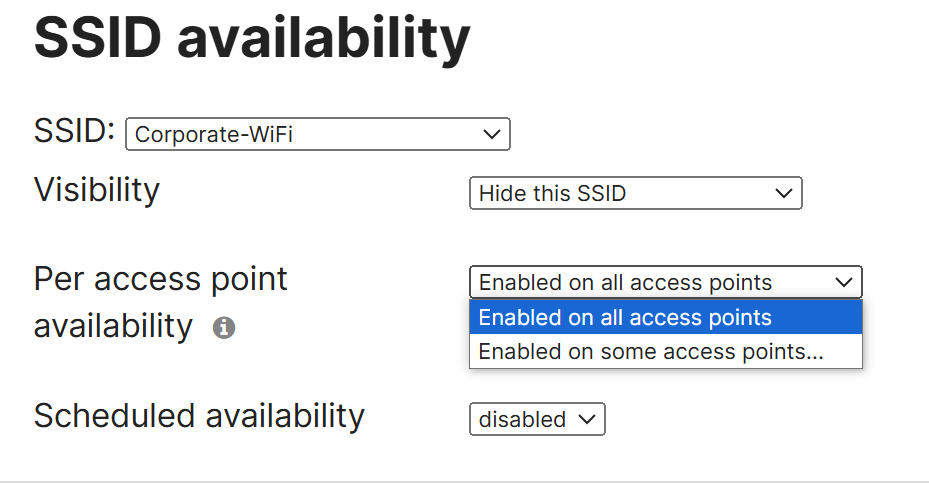This screenshot has height=483, width=929.
Task: Open the Visibility dropdown set to Hide this SSID
Action: pos(636,193)
